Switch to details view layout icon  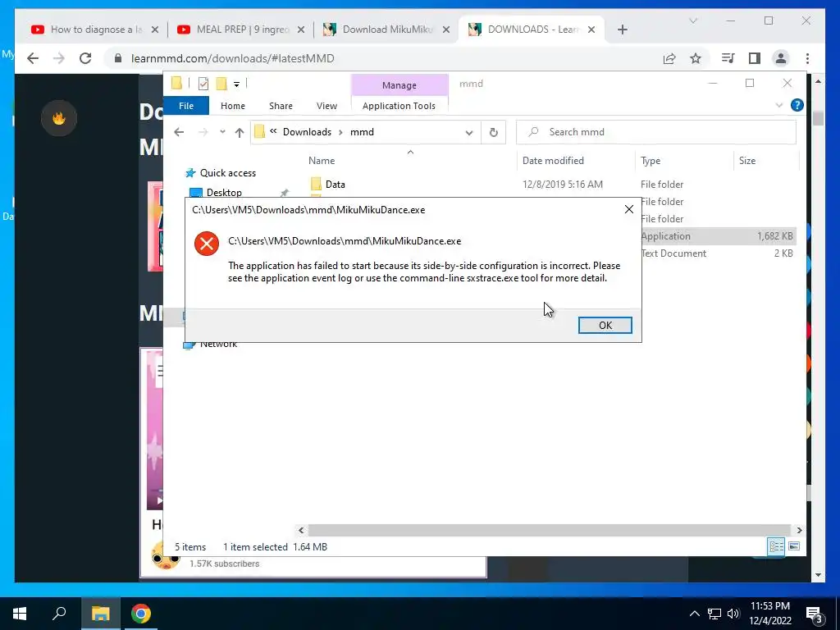(x=776, y=546)
